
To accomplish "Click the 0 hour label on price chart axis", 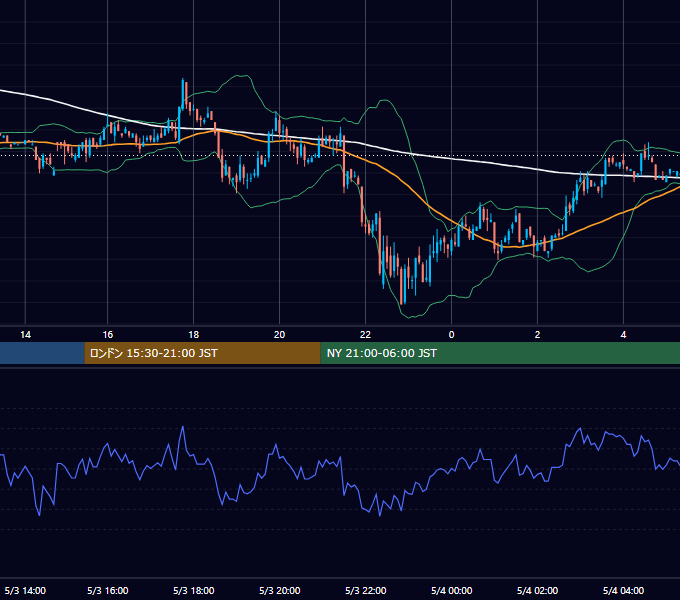I will coord(451,335).
